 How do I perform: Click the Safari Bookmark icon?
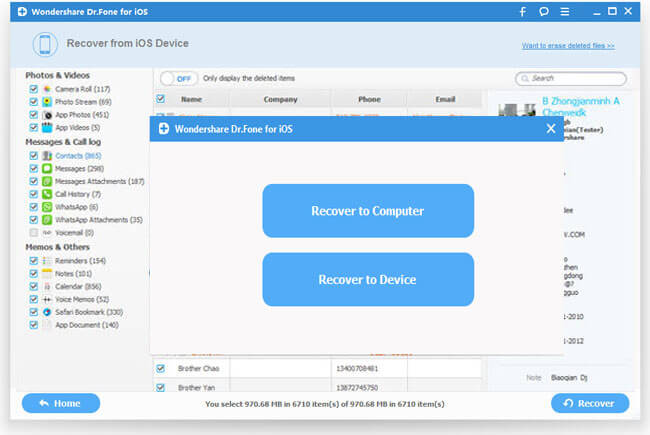(x=47, y=312)
